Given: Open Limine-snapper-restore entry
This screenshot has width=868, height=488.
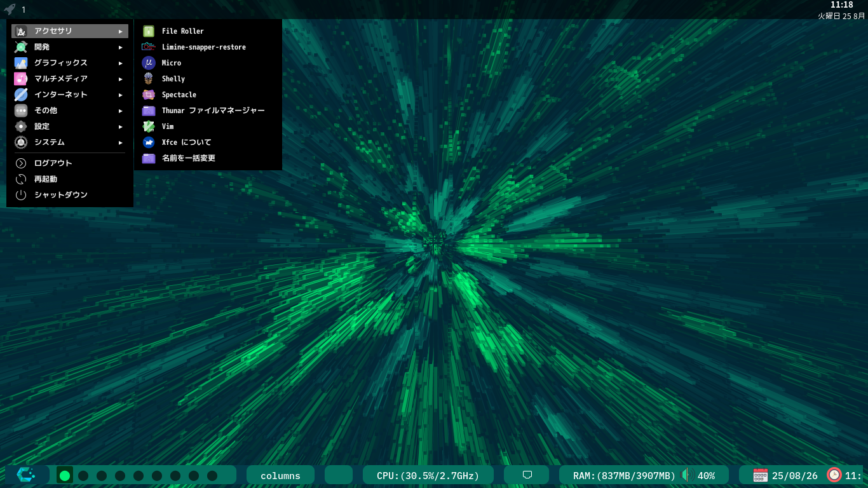Looking at the screenshot, I should (208, 47).
